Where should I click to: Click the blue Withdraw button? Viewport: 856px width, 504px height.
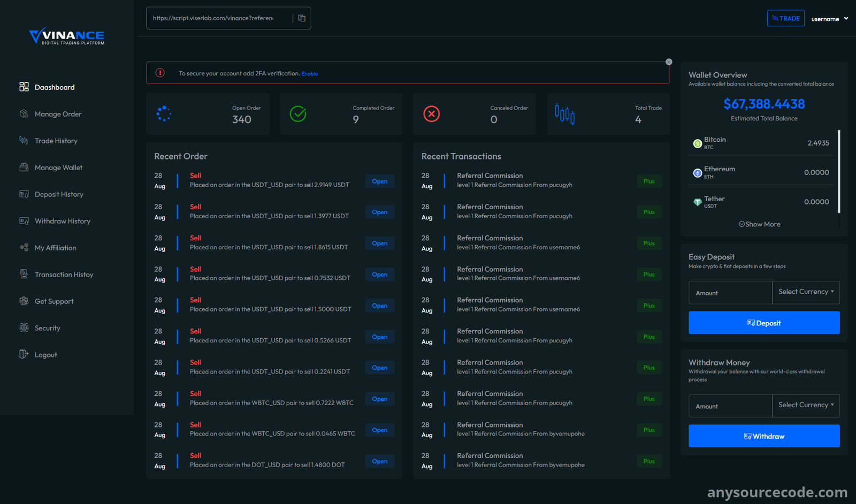pyautogui.click(x=764, y=436)
